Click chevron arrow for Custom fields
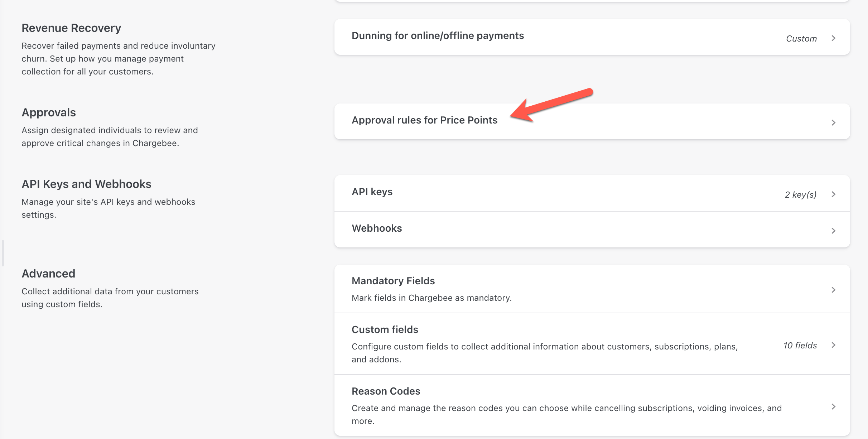The width and height of the screenshot is (868, 439). tap(833, 345)
